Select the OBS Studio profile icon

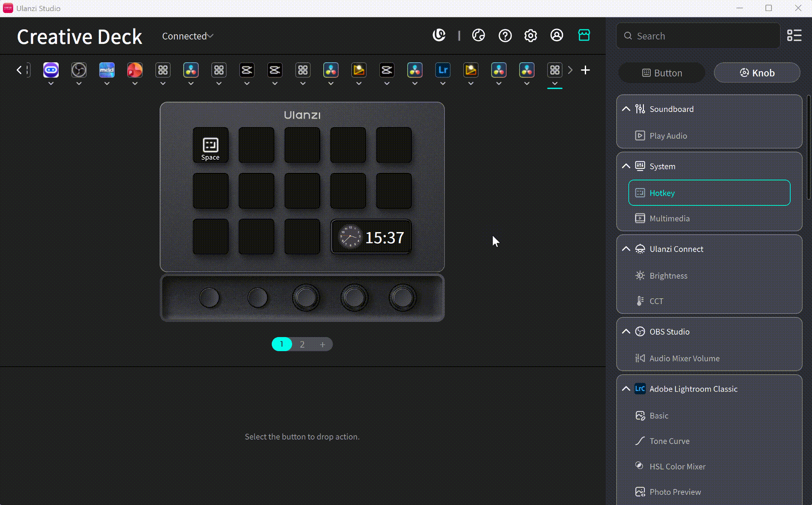(79, 70)
